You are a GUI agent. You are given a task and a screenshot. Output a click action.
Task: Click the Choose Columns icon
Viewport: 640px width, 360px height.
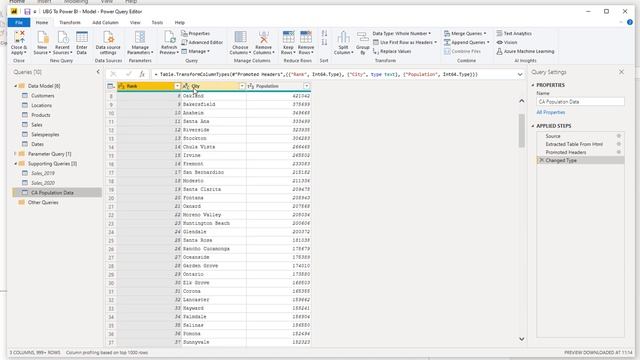coord(240,37)
